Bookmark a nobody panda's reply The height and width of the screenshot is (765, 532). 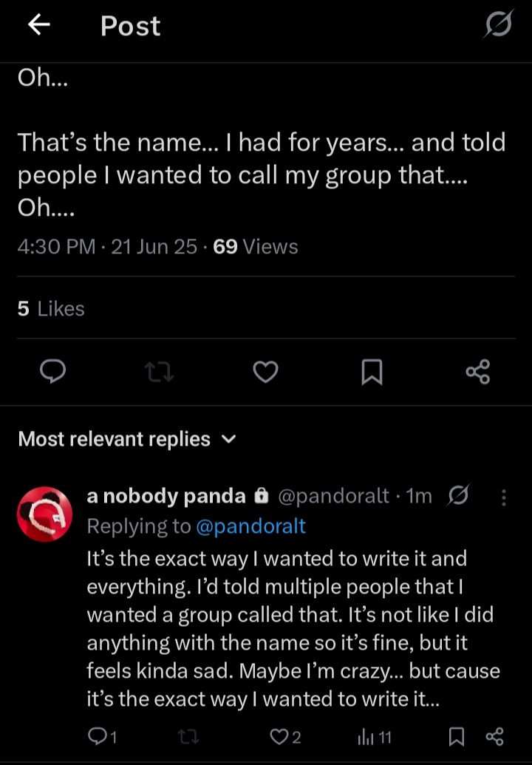coord(457,736)
